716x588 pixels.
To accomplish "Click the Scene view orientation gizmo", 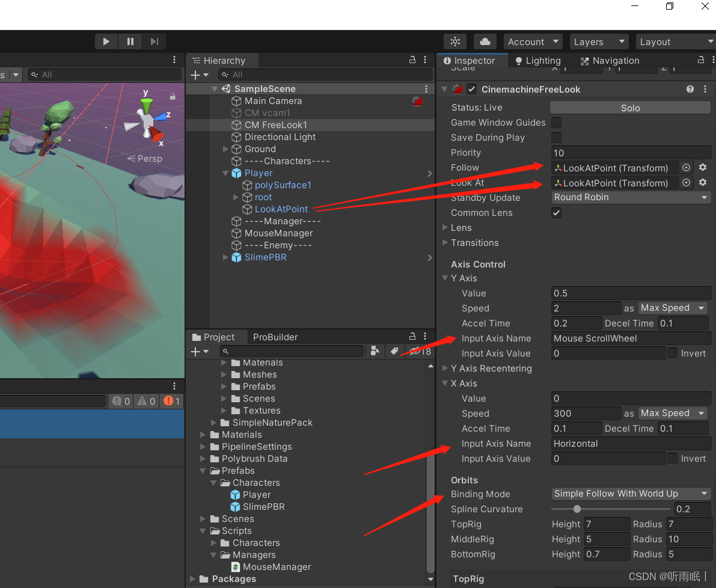I will [147, 120].
